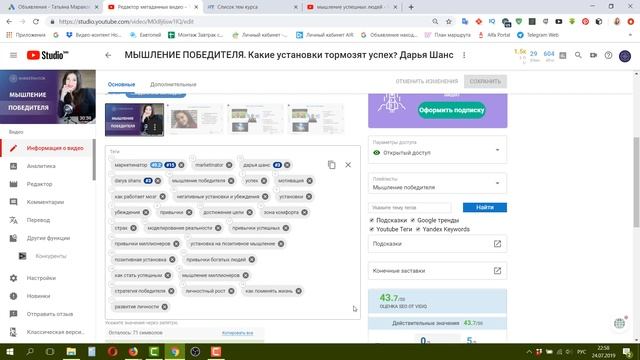This screenshot has height=360, width=640.
Task: Open Другие функции in the sidebar
Action: pos(48,238)
